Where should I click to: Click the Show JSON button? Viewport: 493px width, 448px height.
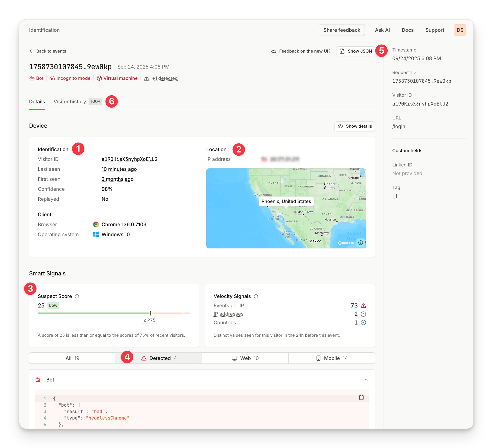tap(356, 51)
